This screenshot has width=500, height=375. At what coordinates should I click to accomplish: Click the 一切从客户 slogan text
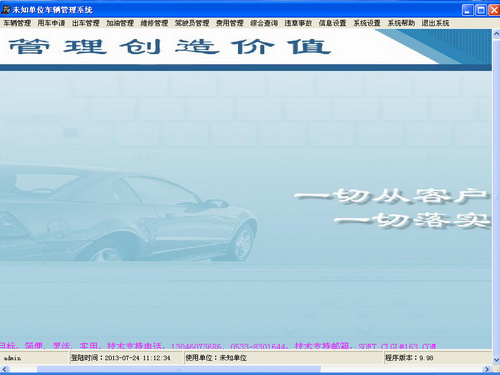coord(392,196)
